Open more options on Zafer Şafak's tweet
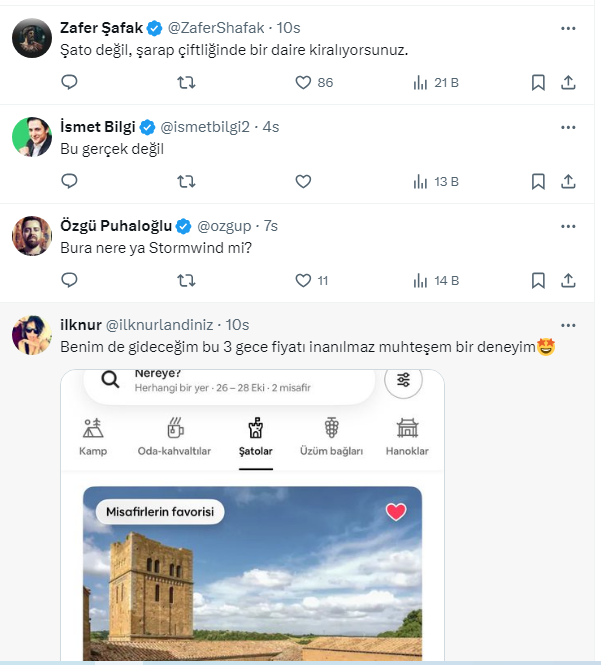 click(568, 28)
